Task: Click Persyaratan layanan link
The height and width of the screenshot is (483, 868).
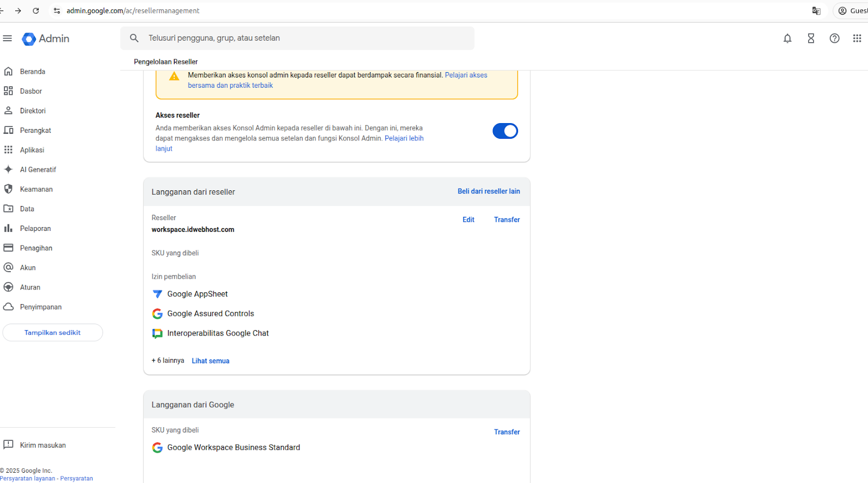Action: 28,479
